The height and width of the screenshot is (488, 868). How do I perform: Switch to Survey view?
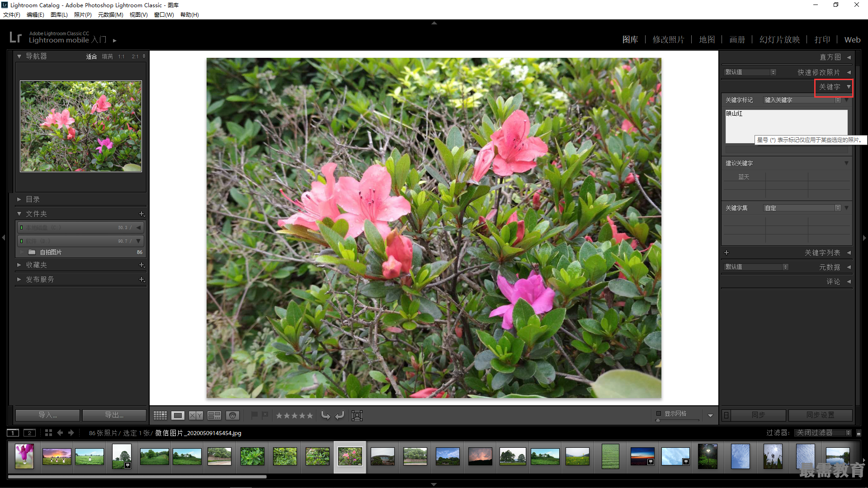pyautogui.click(x=214, y=415)
